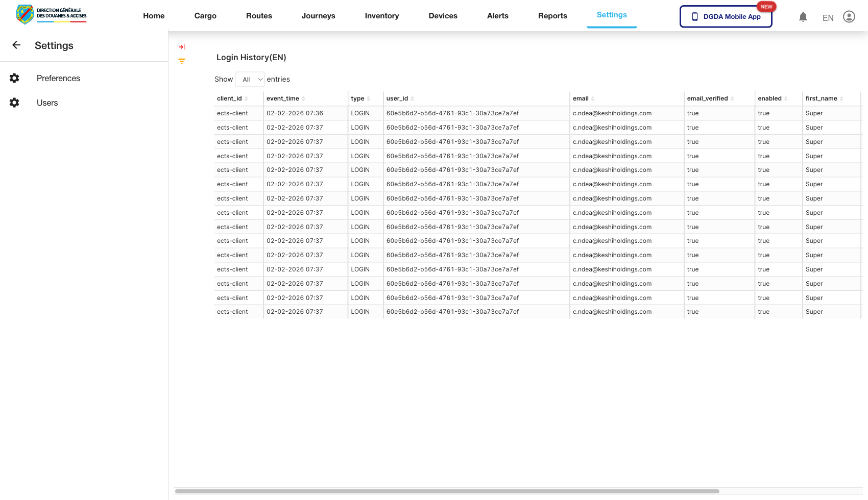Click the phone icon on DGDA Mobile App

694,16
